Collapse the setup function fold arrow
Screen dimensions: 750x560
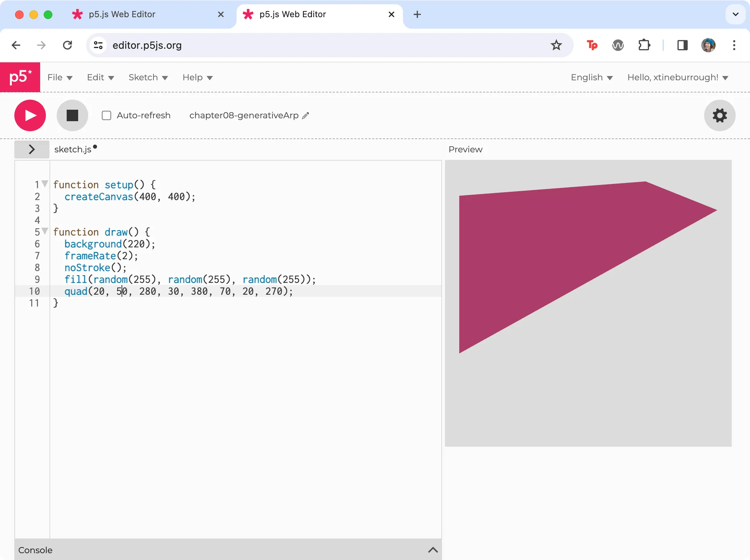45,184
